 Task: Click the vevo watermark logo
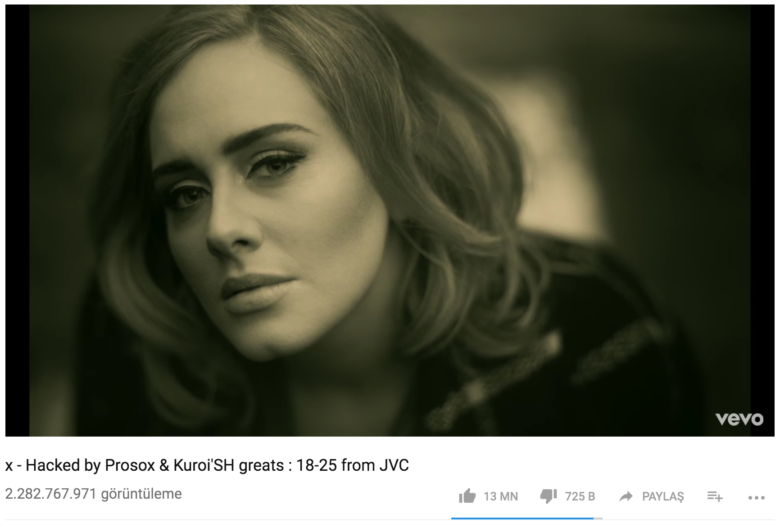click(x=739, y=419)
